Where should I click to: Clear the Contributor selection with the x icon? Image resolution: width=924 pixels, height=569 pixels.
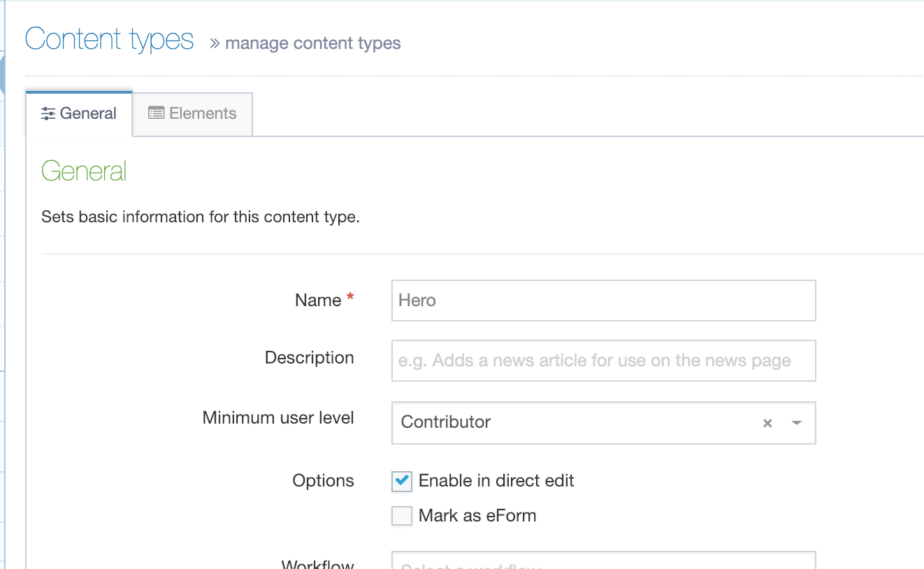[767, 423]
